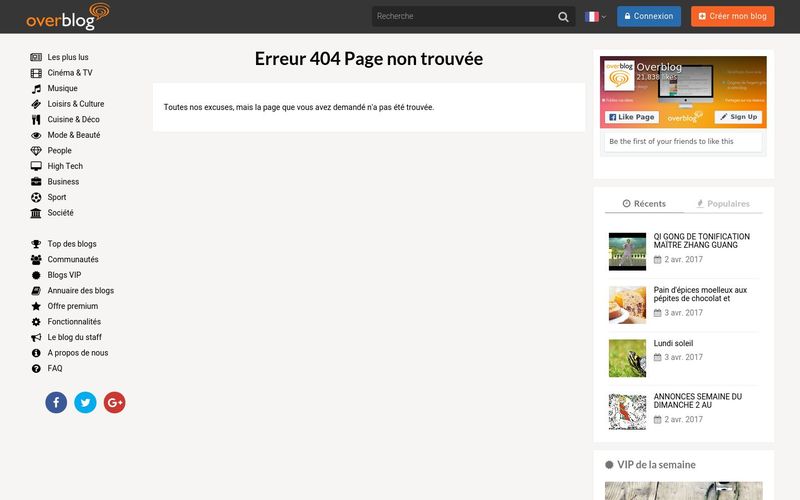Click the Créer mon blog button
This screenshot has width=800, height=500.
[732, 16]
